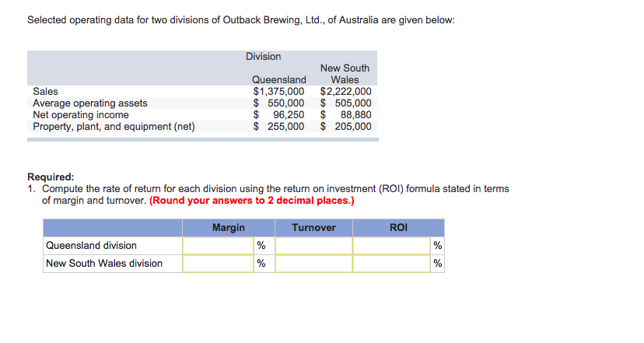Select the 'Queensland division' row label
Viewport: 644px width, 343px height.
(x=91, y=246)
